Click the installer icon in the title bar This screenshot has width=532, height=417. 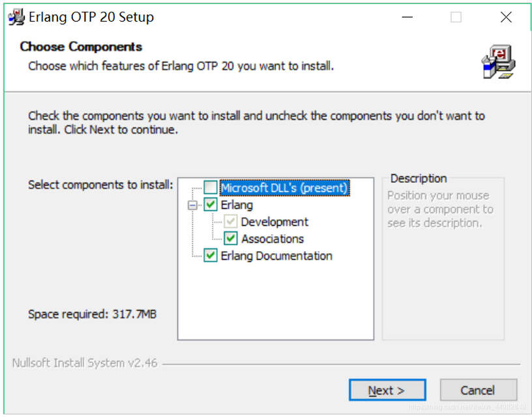point(15,17)
